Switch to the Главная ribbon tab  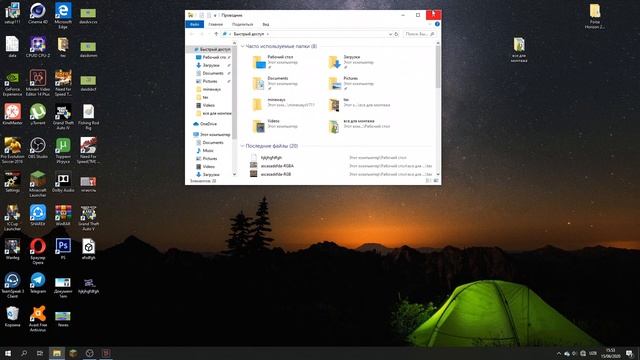216,24
